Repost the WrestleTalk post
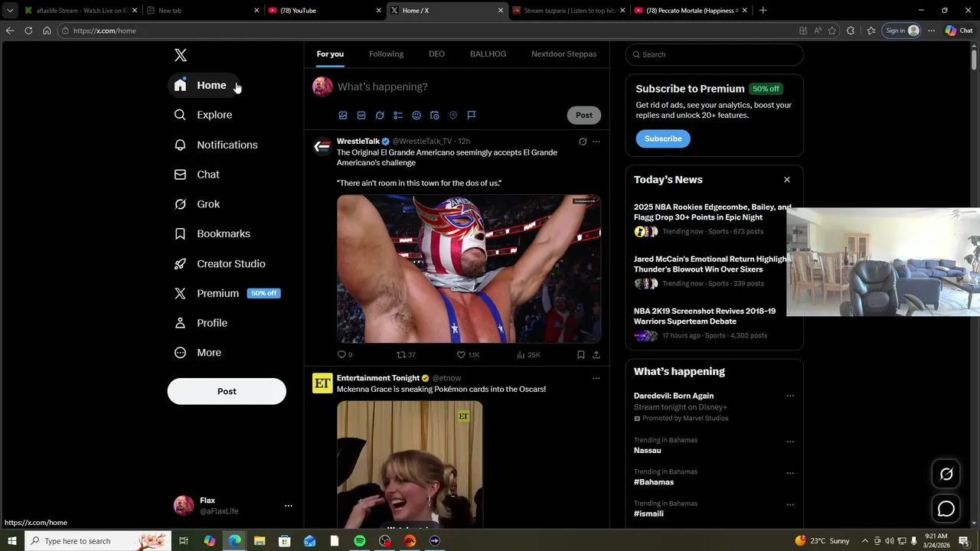The height and width of the screenshot is (551, 980). (405, 355)
